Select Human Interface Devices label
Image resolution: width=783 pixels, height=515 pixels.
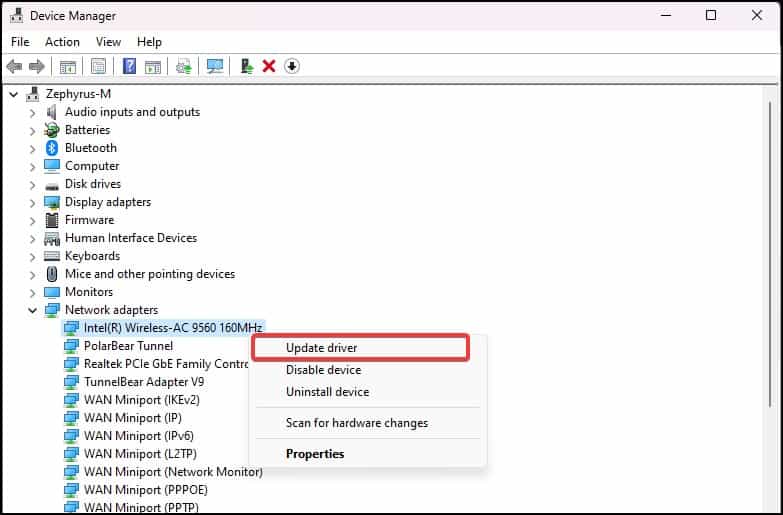pyautogui.click(x=131, y=238)
